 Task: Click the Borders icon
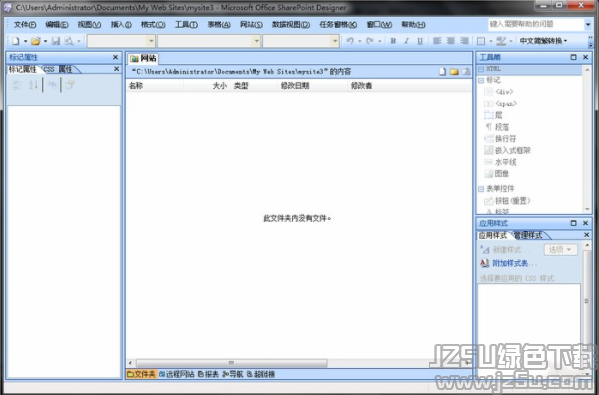point(481,41)
